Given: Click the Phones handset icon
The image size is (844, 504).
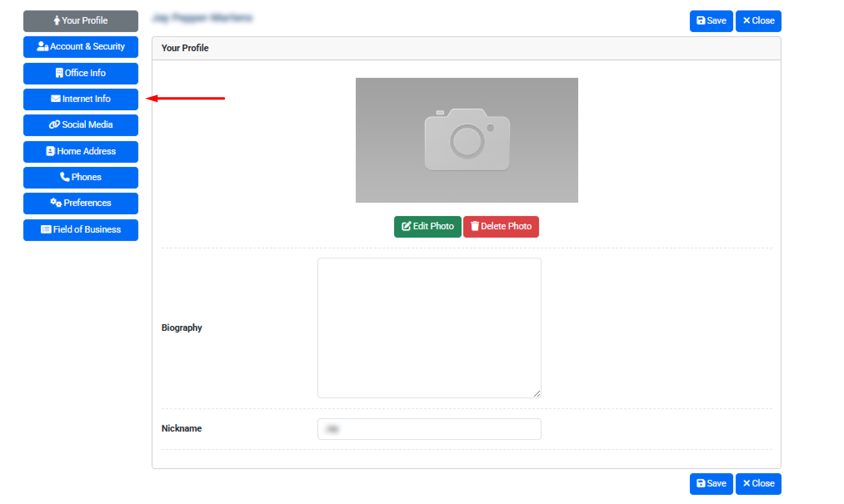Looking at the screenshot, I should pos(65,177).
